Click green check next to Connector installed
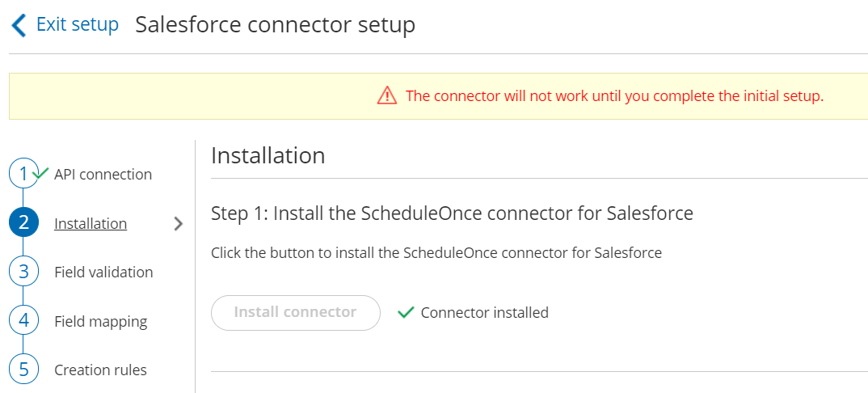 tap(406, 313)
